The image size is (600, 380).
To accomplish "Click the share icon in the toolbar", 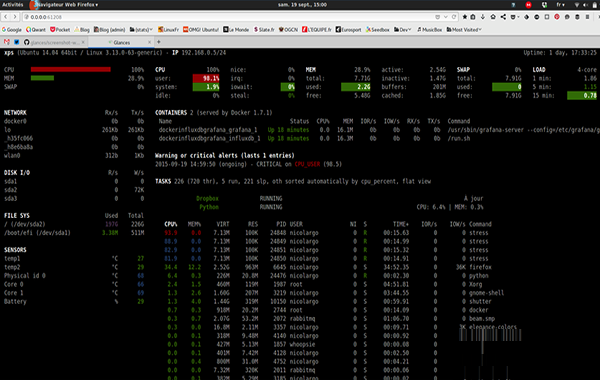I will 503,17.
